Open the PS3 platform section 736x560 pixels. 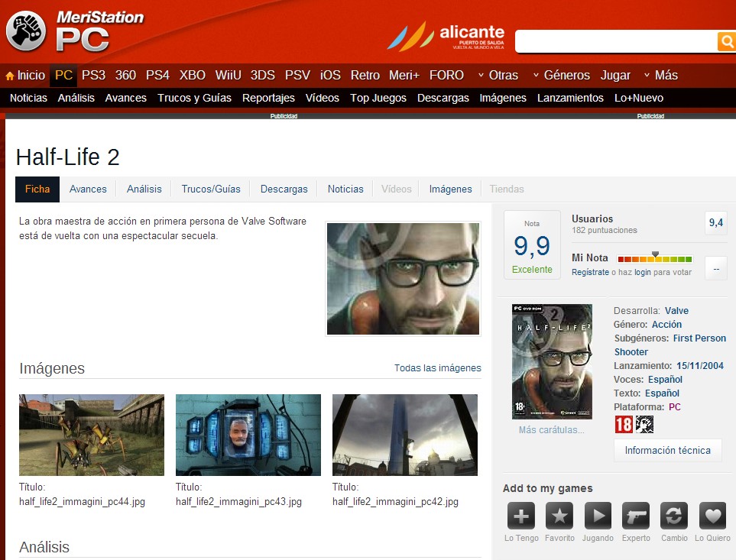pos(93,76)
